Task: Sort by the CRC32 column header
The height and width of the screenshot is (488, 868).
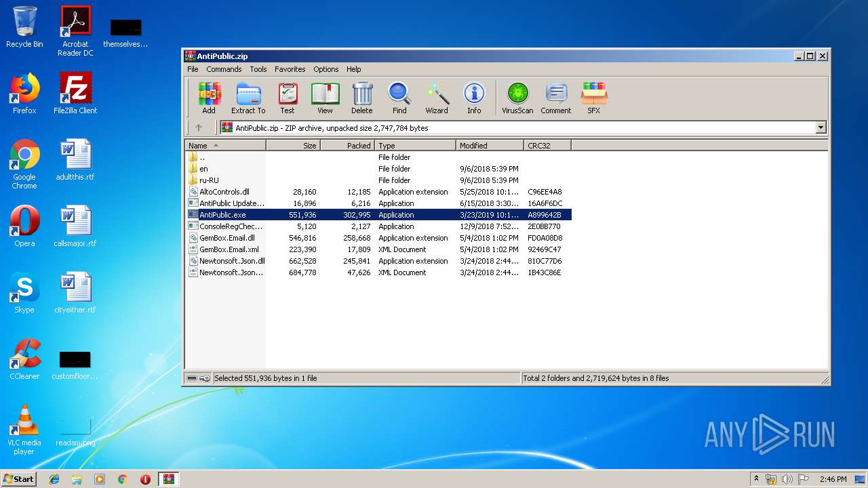Action: click(547, 145)
